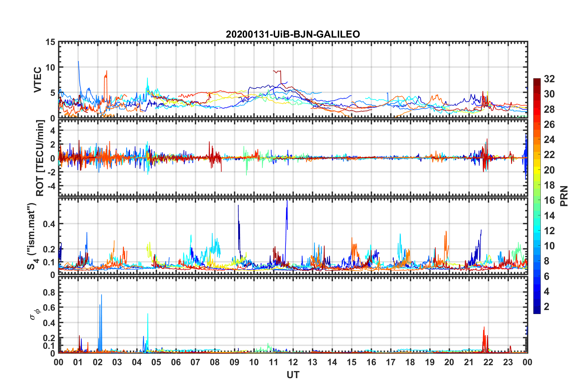Click x-axis tick label 18

tap(410, 362)
